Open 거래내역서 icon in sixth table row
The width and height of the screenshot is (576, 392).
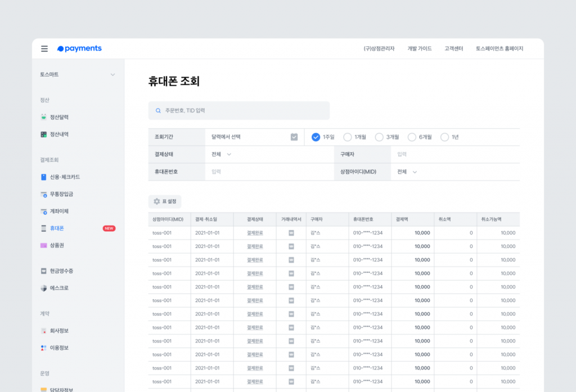291,300
